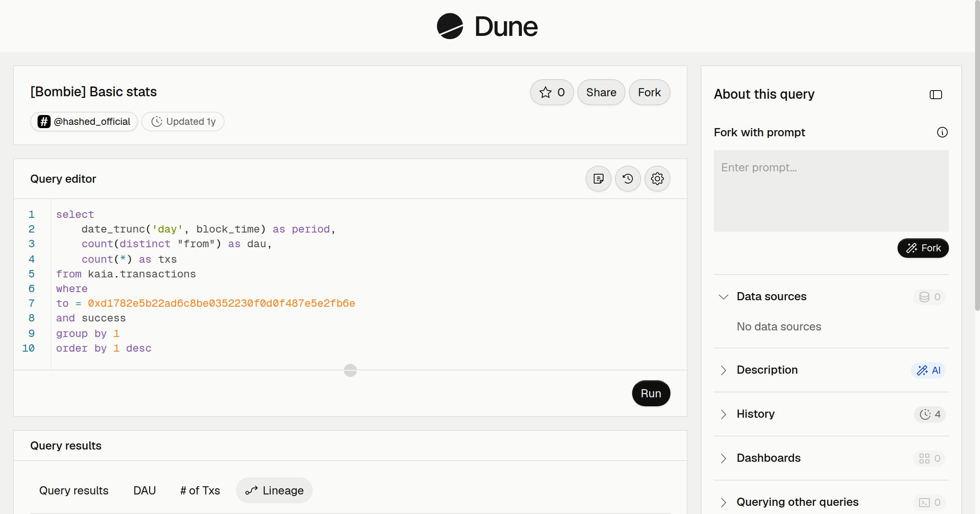The height and width of the screenshot is (514, 980).
Task: Click the History count badge showing 4
Action: (930, 414)
